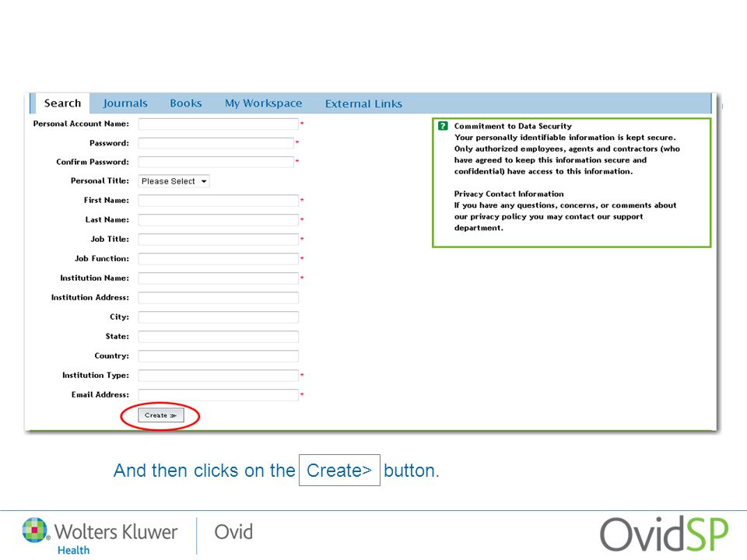Open the Personal Title dropdown
This screenshot has height=560, width=747.
(x=174, y=181)
